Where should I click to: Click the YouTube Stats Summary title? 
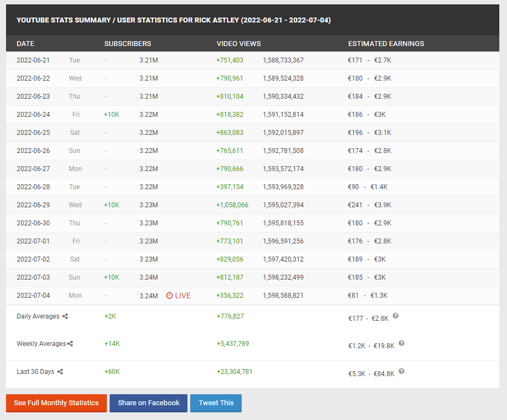point(174,20)
